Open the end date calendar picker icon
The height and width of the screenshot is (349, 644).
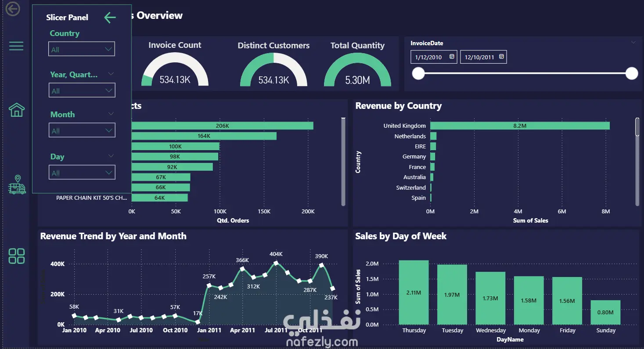pyautogui.click(x=501, y=57)
